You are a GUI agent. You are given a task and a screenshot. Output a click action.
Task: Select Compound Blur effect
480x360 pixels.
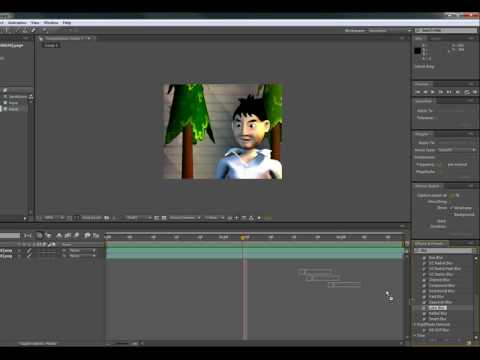441,286
